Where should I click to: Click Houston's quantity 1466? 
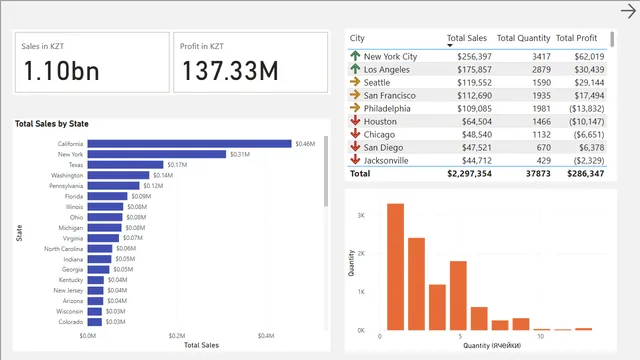pos(541,122)
